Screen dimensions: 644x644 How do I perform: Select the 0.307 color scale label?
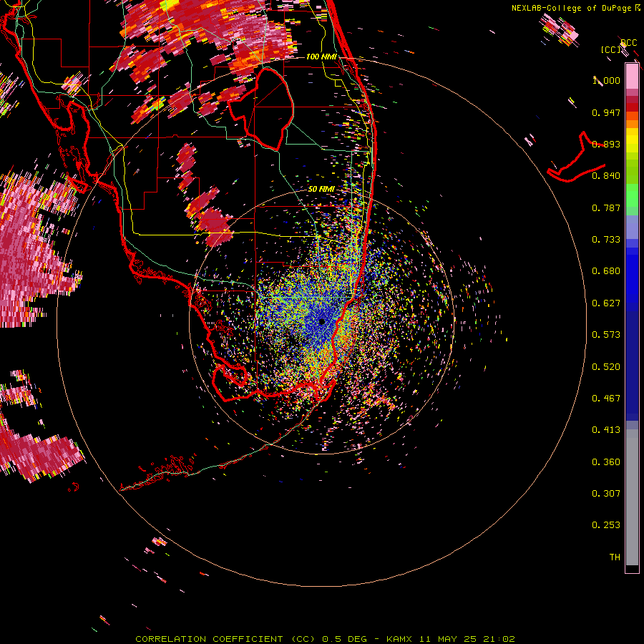[x=606, y=494]
